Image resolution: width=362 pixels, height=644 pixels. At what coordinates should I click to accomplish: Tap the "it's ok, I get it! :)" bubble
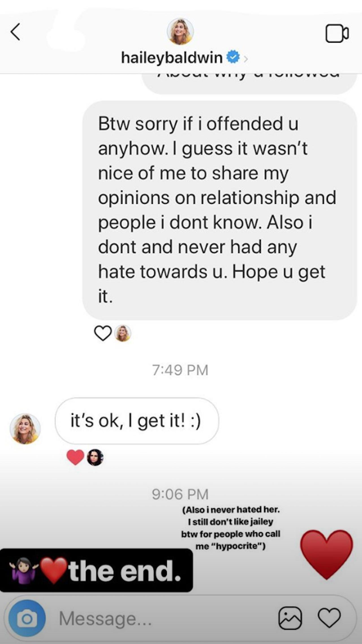pyautogui.click(x=137, y=421)
